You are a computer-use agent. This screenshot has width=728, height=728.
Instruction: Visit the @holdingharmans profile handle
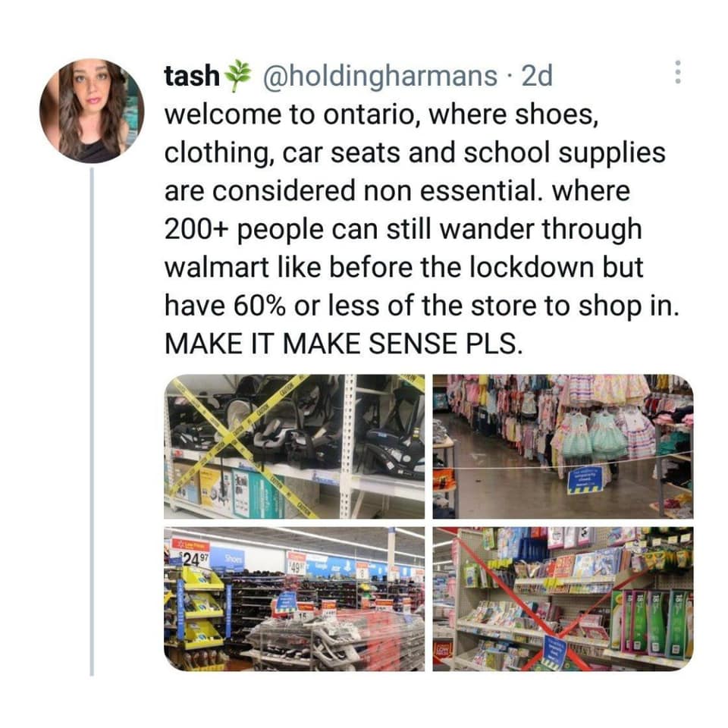click(x=380, y=77)
